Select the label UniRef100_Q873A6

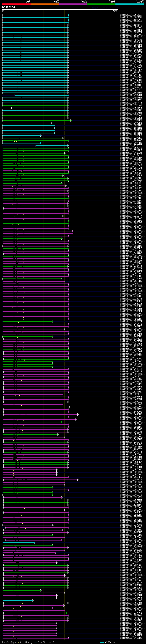pos(131,565)
